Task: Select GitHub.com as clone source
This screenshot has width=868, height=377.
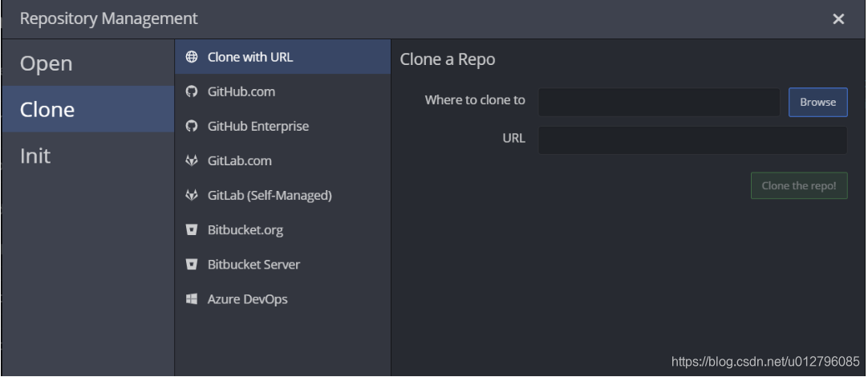Action: [283, 91]
